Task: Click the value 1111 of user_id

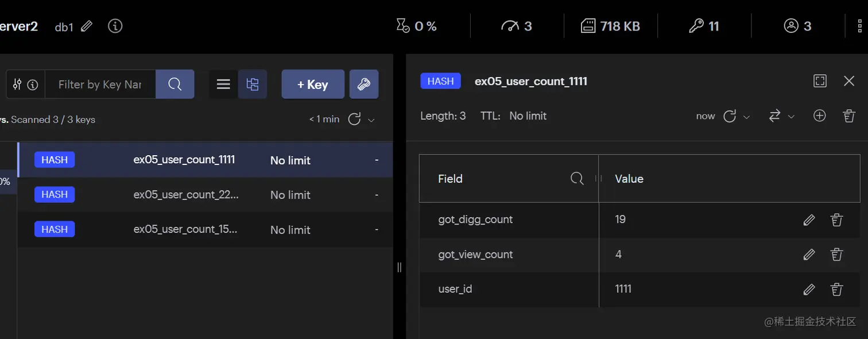Action: click(x=623, y=289)
